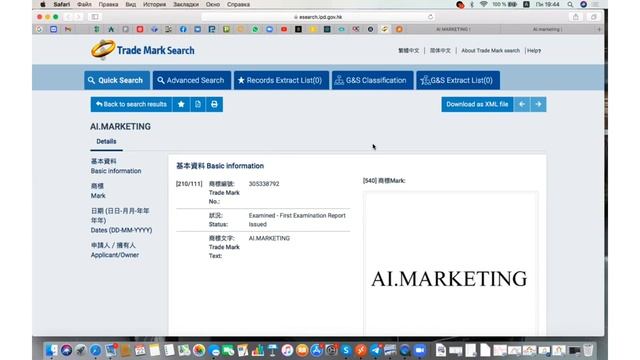Open Zoom from the Dock
The width and height of the screenshot is (640, 360).
(419, 350)
